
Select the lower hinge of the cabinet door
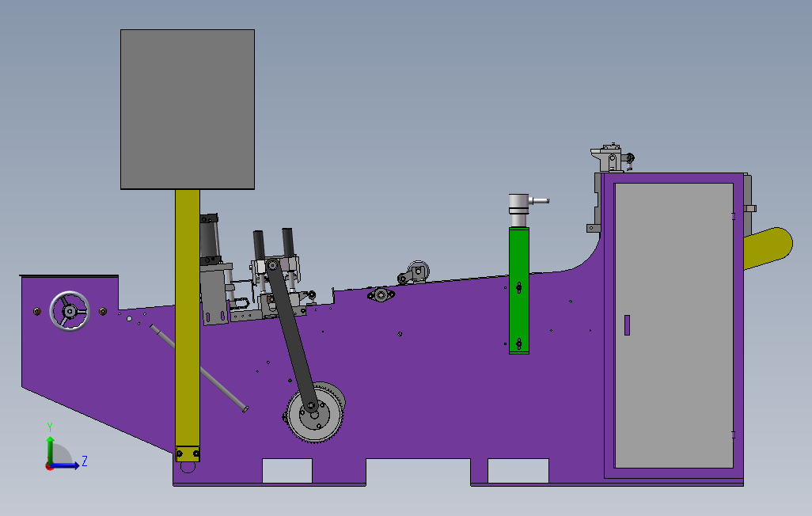[x=734, y=434]
